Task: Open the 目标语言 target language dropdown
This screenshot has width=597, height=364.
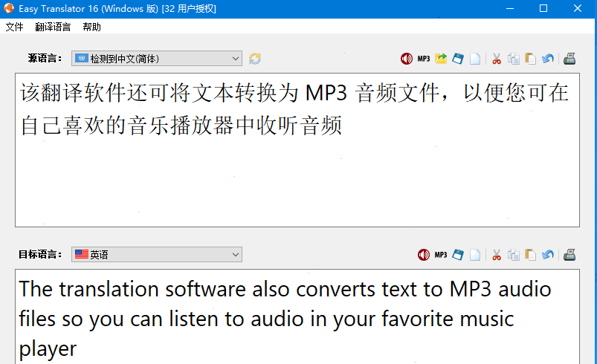Action: pos(157,255)
